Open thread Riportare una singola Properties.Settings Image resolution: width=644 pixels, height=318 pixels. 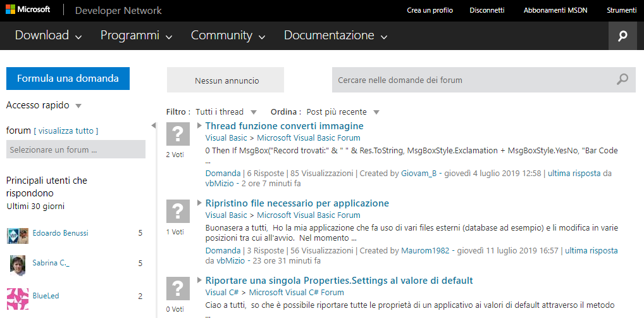[x=339, y=280]
